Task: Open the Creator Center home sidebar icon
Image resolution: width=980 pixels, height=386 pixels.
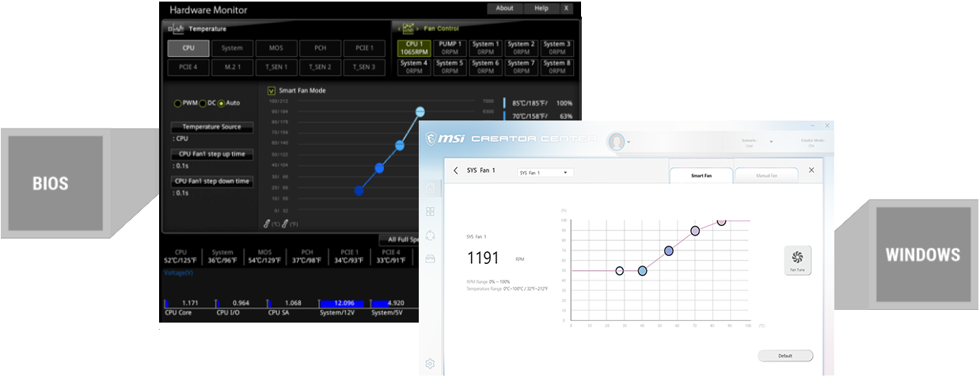Action: (x=430, y=188)
